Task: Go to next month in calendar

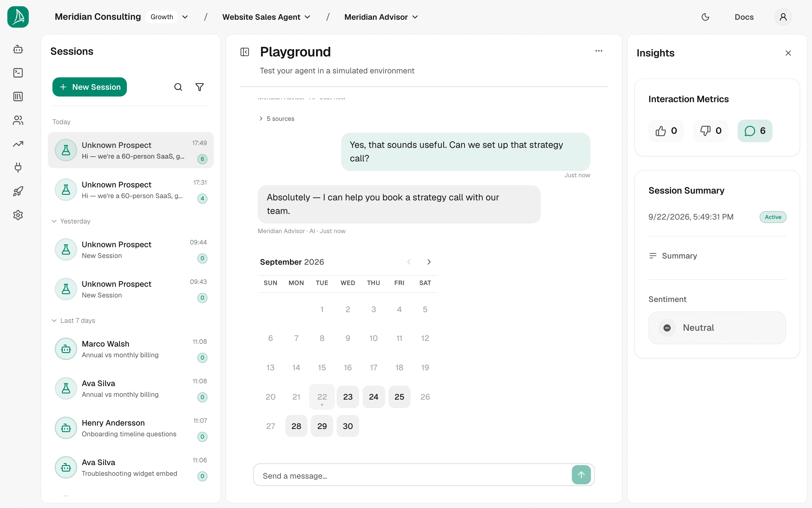Action: tap(429, 262)
